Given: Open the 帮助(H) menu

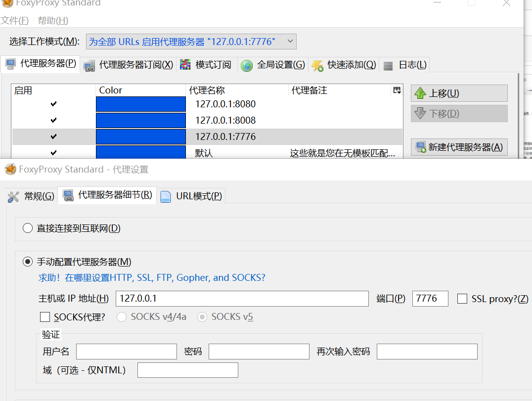Looking at the screenshot, I should pos(53,21).
